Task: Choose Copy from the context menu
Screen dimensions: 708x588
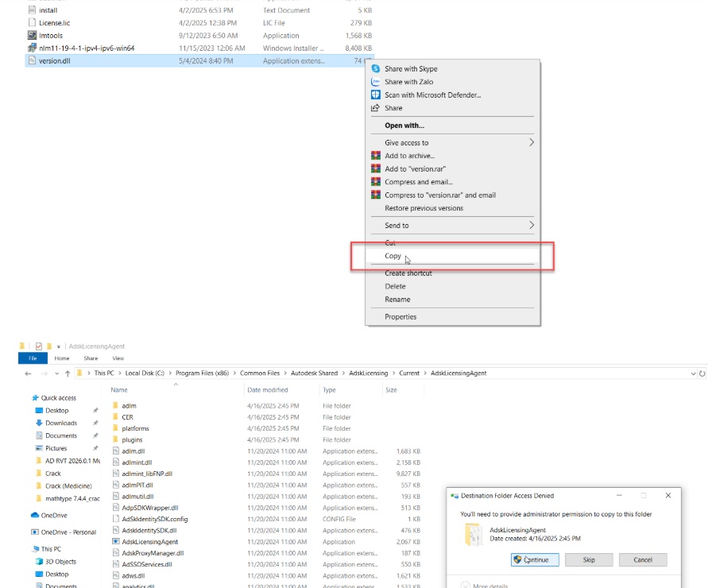Action: coord(393,257)
